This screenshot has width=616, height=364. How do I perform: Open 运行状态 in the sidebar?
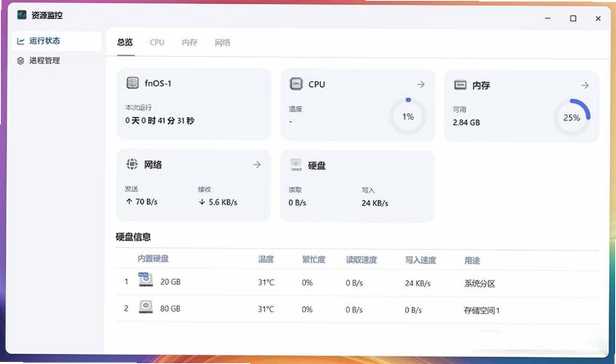(x=56, y=41)
